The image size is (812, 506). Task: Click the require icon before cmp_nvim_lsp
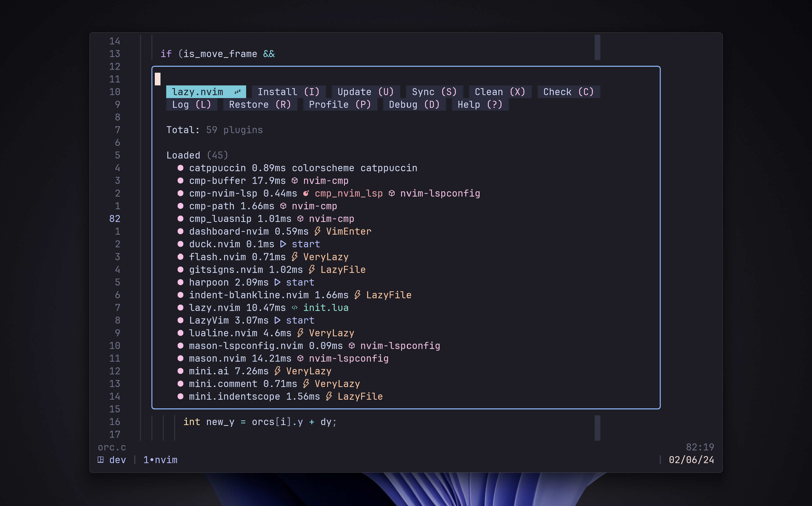point(306,193)
